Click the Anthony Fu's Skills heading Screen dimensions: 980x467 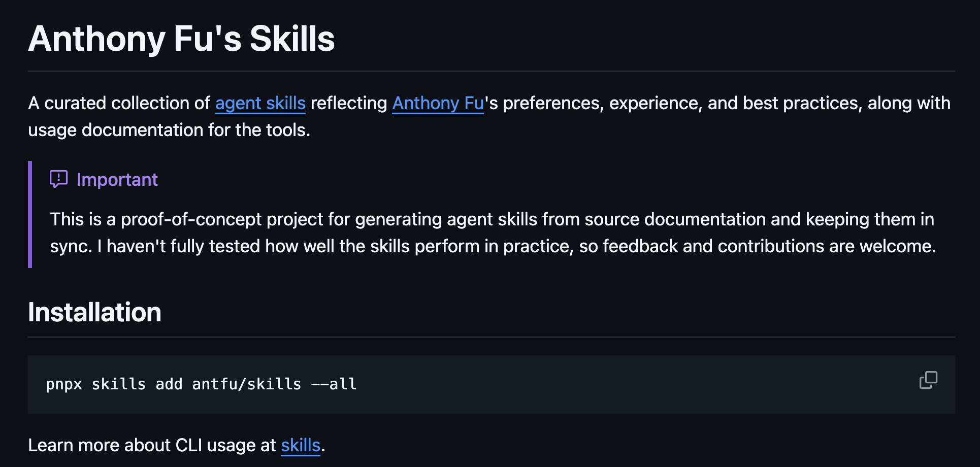point(181,39)
